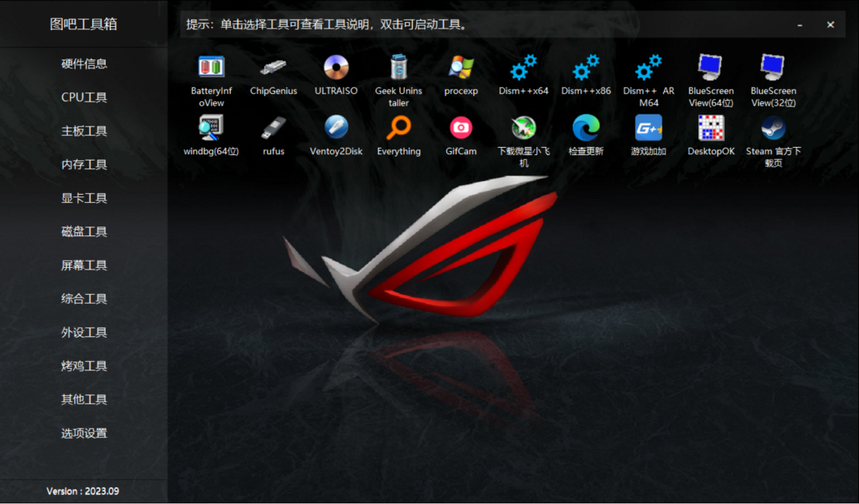The width and height of the screenshot is (859, 504).
Task: Open Steam 官方下载页 link
Action: 772,129
